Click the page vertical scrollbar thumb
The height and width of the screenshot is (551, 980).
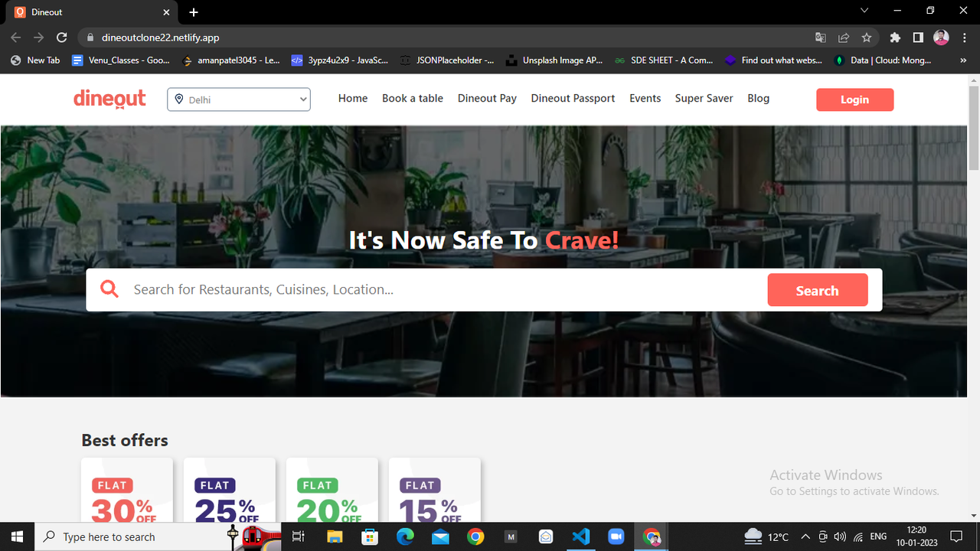[974, 129]
